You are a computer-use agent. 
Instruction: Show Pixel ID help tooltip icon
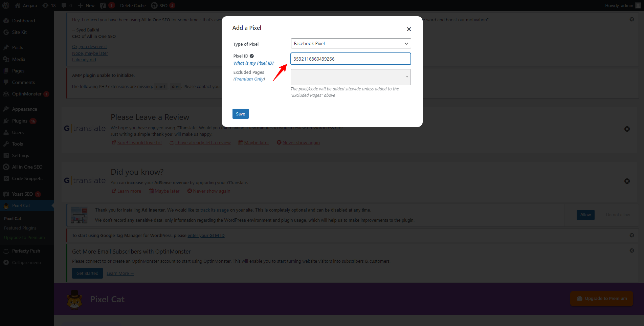252,56
